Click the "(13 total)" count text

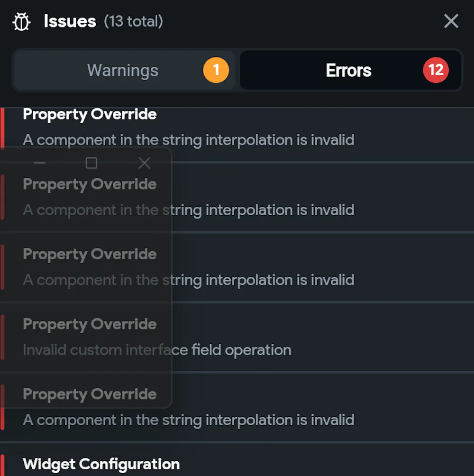pos(134,21)
